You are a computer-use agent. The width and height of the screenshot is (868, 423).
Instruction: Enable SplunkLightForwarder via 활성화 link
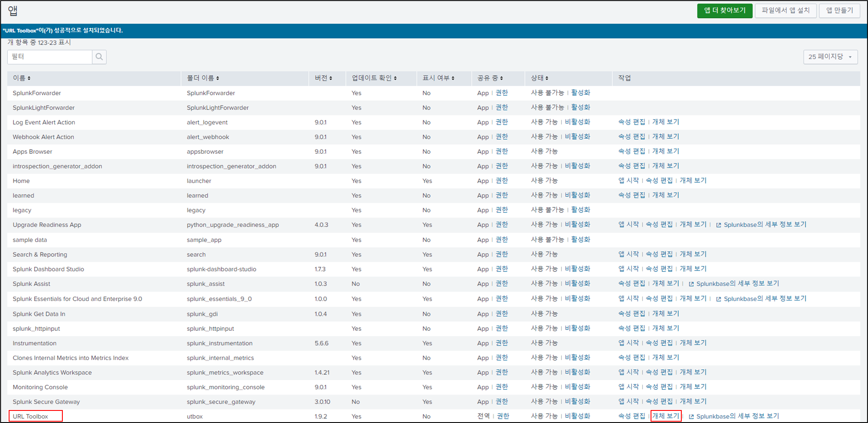580,107
